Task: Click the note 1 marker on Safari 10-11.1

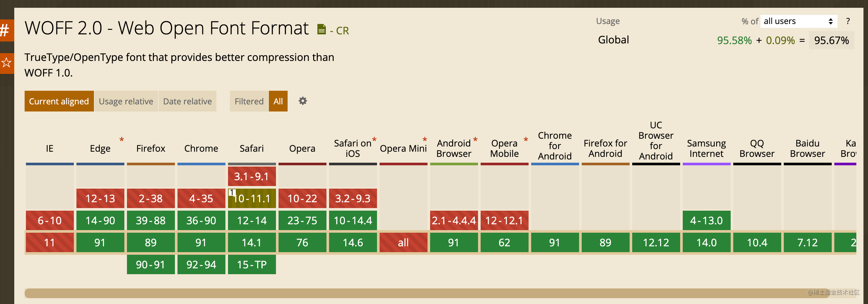Action: click(x=232, y=193)
